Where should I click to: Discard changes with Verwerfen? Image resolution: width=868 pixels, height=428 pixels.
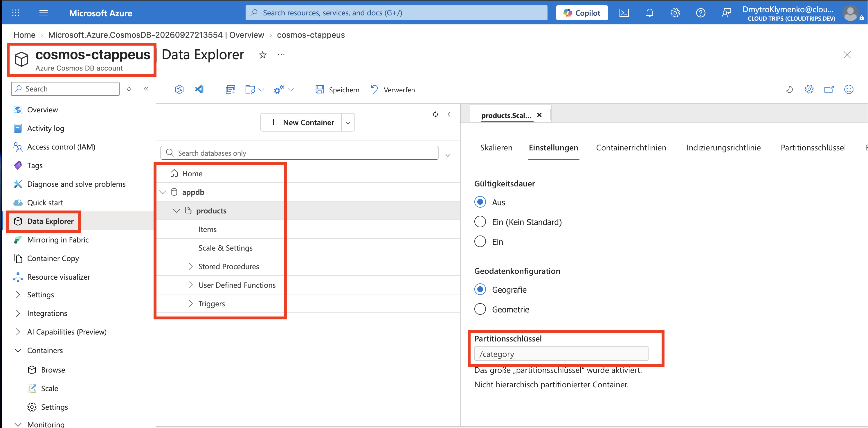click(393, 90)
